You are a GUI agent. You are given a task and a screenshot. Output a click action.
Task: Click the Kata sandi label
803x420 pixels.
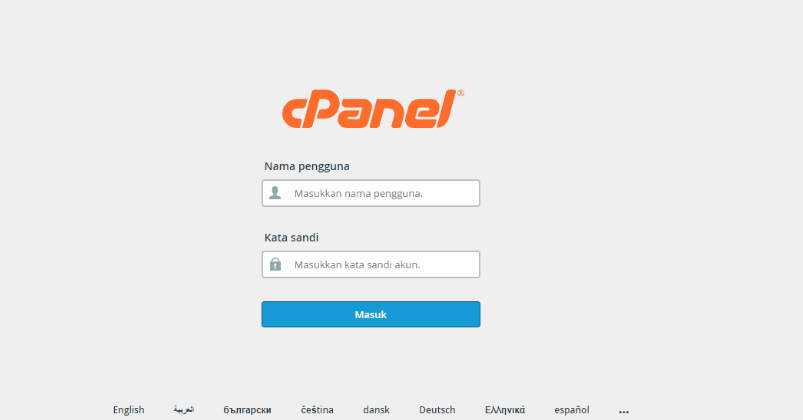[291, 238]
